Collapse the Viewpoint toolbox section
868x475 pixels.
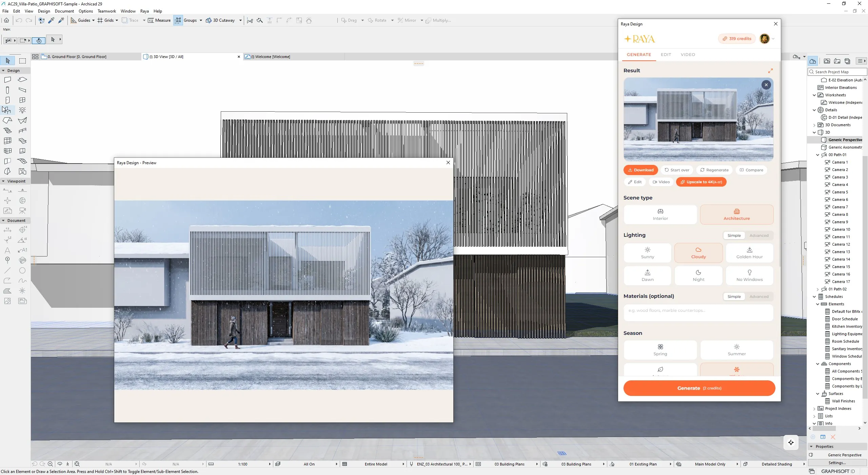(x=3, y=181)
